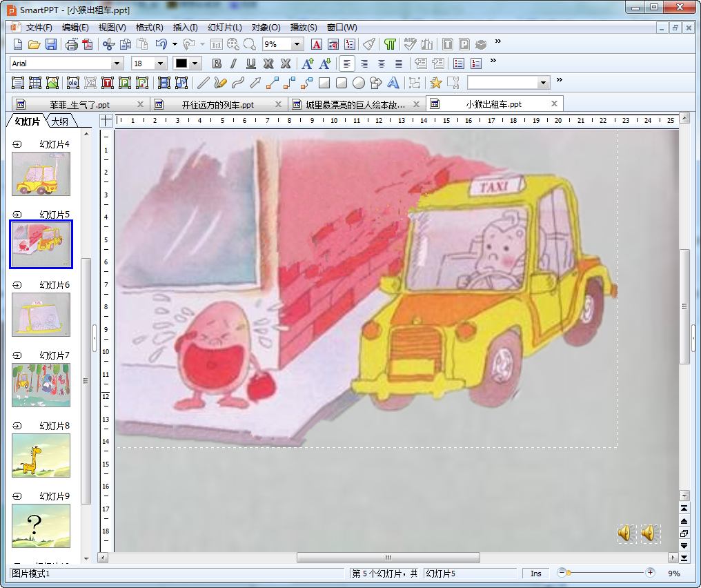Click the Export as PDF icon
This screenshot has width=701, height=588.
click(88, 45)
